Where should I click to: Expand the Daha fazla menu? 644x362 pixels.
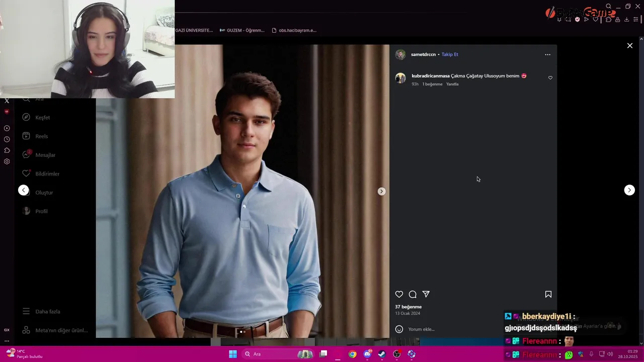point(41,311)
